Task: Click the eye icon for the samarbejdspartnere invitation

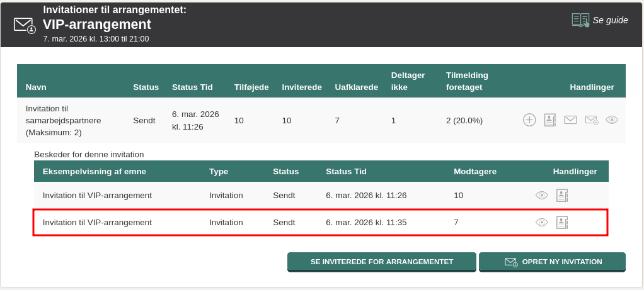Action: (x=612, y=120)
